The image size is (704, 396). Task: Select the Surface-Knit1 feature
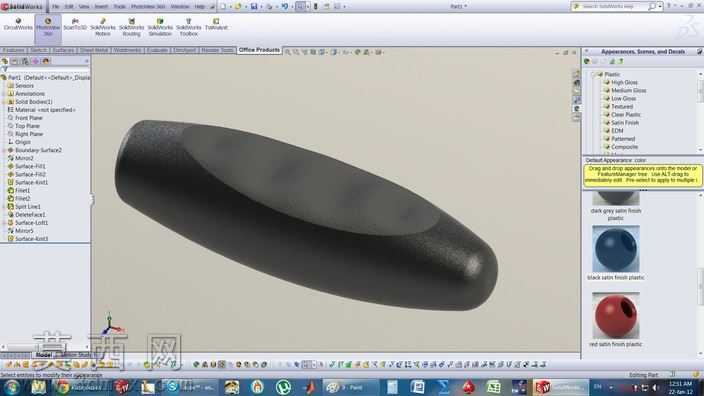(27, 182)
